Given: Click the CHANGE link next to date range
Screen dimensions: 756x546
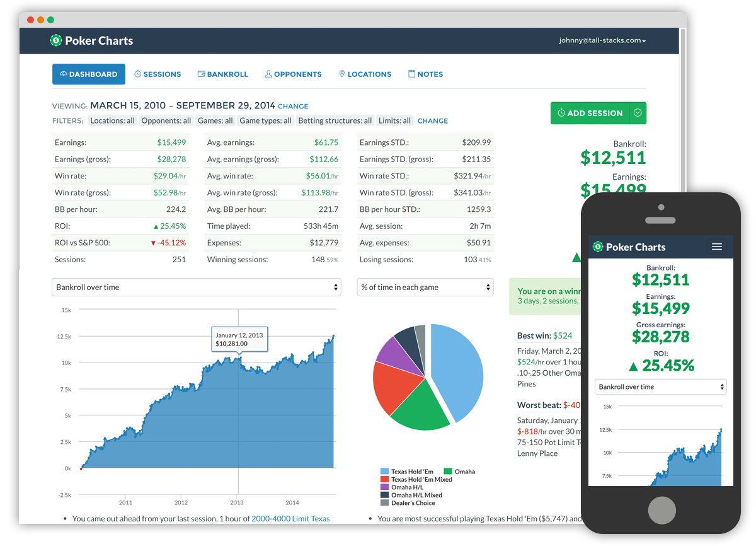Looking at the screenshot, I should [293, 106].
